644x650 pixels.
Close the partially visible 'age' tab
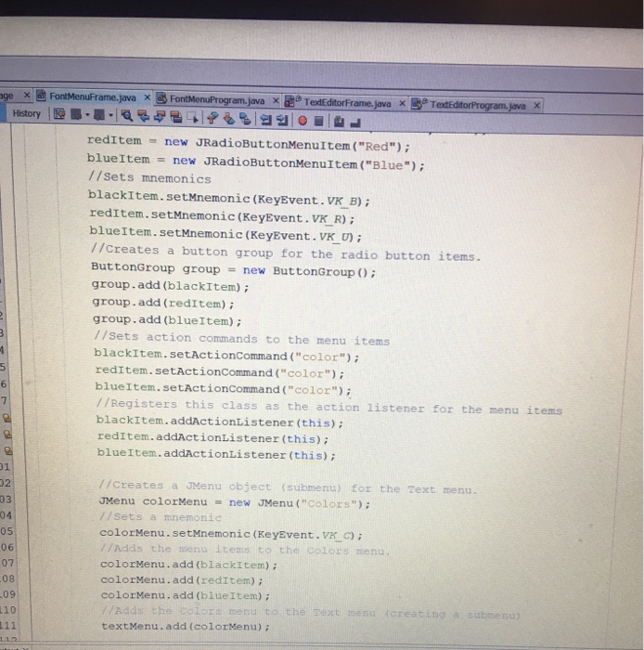27,96
